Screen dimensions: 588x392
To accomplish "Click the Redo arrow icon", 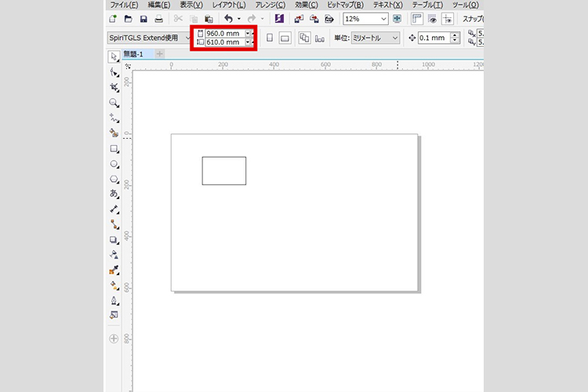I will coord(252,19).
